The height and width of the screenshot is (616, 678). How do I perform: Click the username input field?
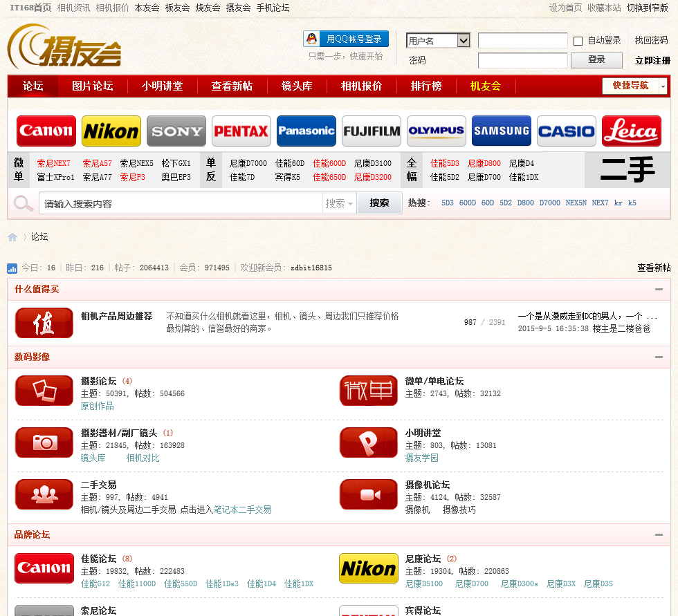point(523,41)
